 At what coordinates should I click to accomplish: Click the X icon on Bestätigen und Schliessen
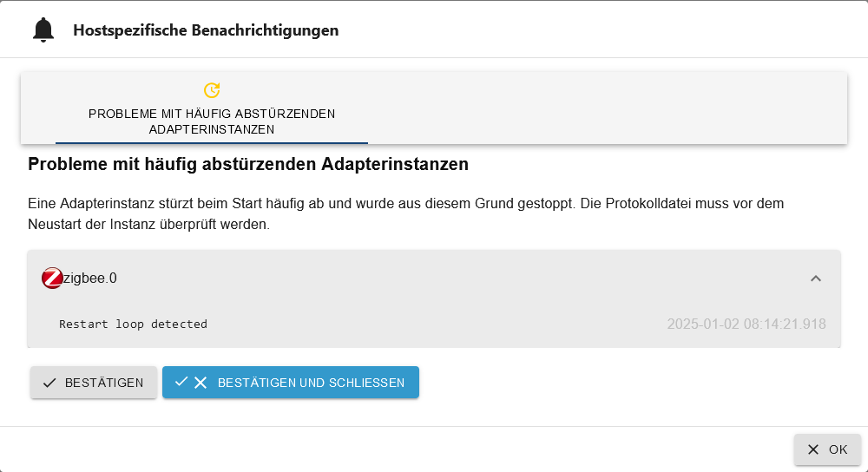(201, 383)
